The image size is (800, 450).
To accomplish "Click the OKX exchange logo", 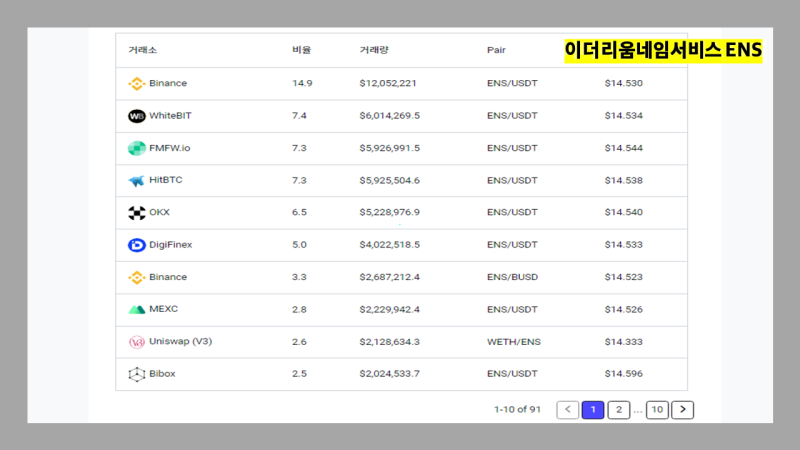I will [x=137, y=213].
